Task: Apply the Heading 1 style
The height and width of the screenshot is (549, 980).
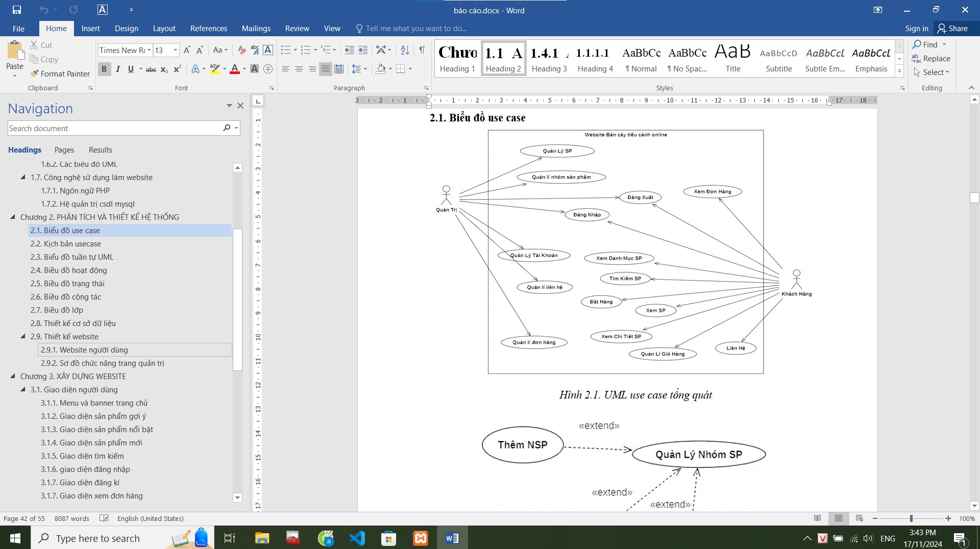Action: (x=457, y=59)
